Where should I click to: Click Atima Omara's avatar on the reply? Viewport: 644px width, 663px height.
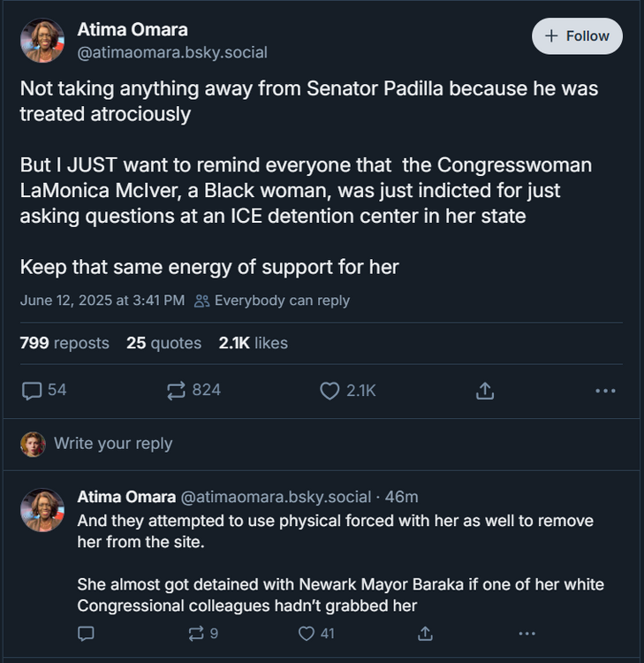click(x=42, y=511)
